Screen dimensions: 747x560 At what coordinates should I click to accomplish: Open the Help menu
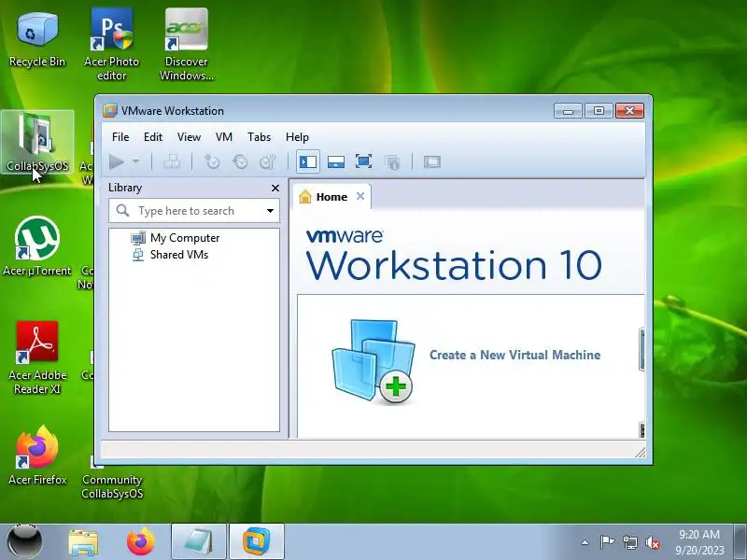pyautogui.click(x=297, y=137)
